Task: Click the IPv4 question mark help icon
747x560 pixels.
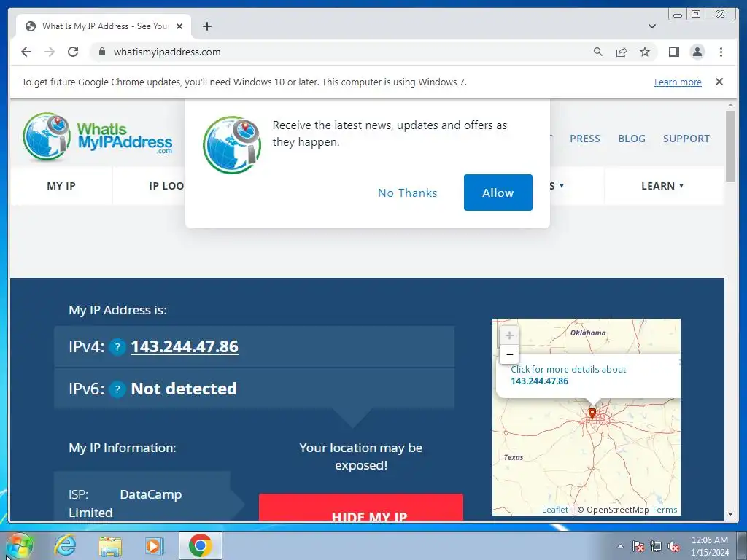Action: 117,346
